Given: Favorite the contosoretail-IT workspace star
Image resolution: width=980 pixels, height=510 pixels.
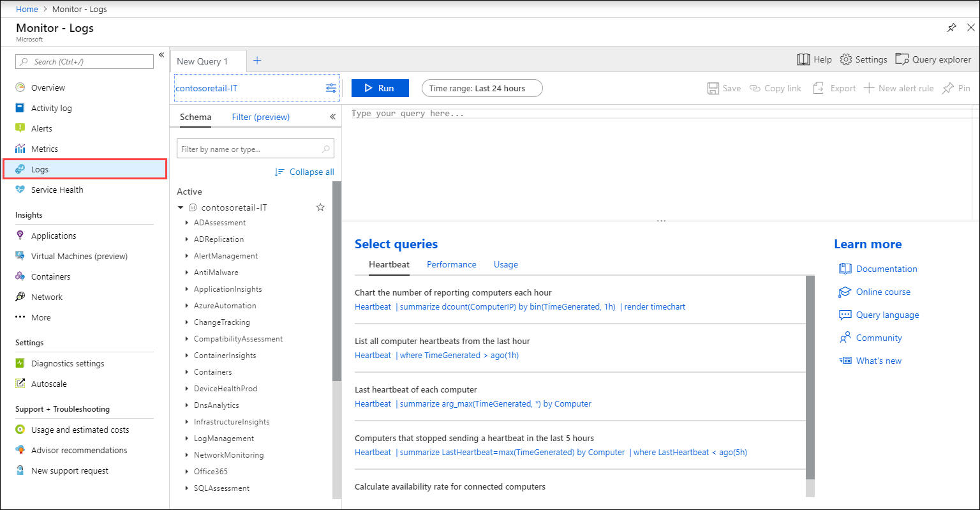Looking at the screenshot, I should click(x=320, y=207).
